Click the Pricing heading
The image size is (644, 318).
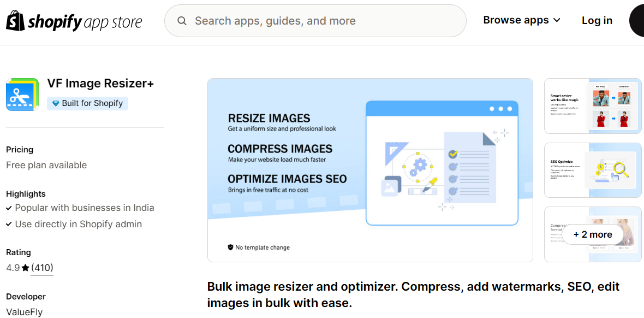pos(20,150)
